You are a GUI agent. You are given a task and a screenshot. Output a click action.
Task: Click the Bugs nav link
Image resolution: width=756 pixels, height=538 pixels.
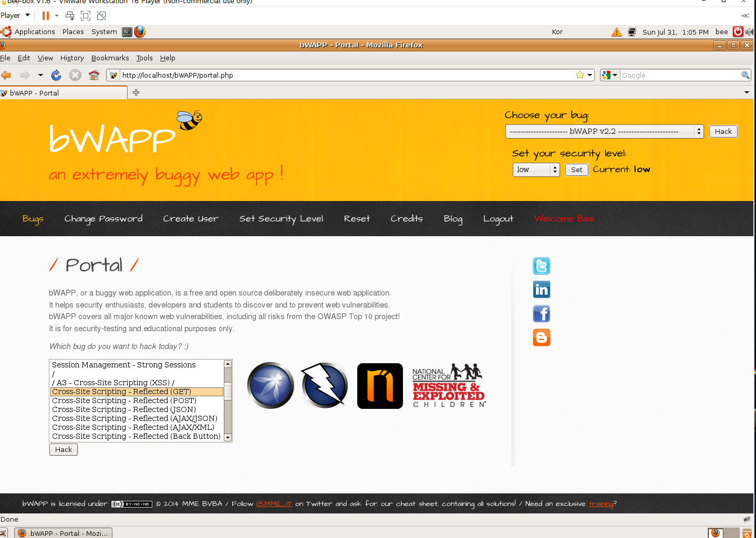pyautogui.click(x=33, y=219)
